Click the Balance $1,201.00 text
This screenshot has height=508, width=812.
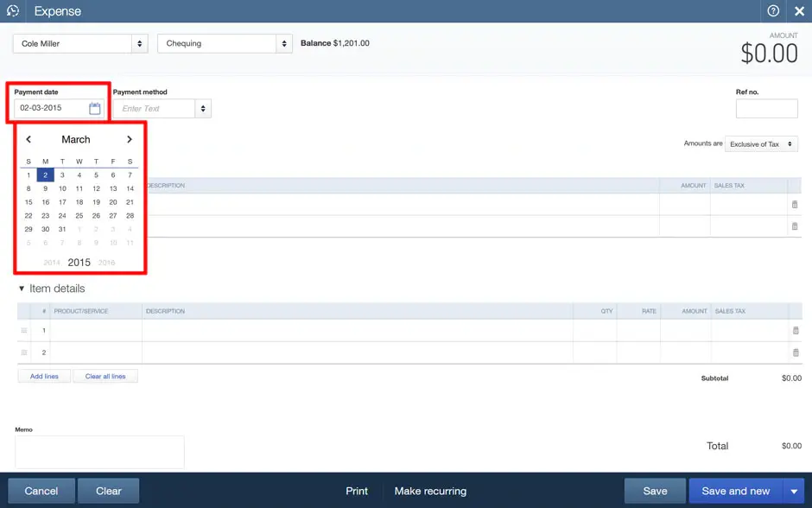[335, 43]
